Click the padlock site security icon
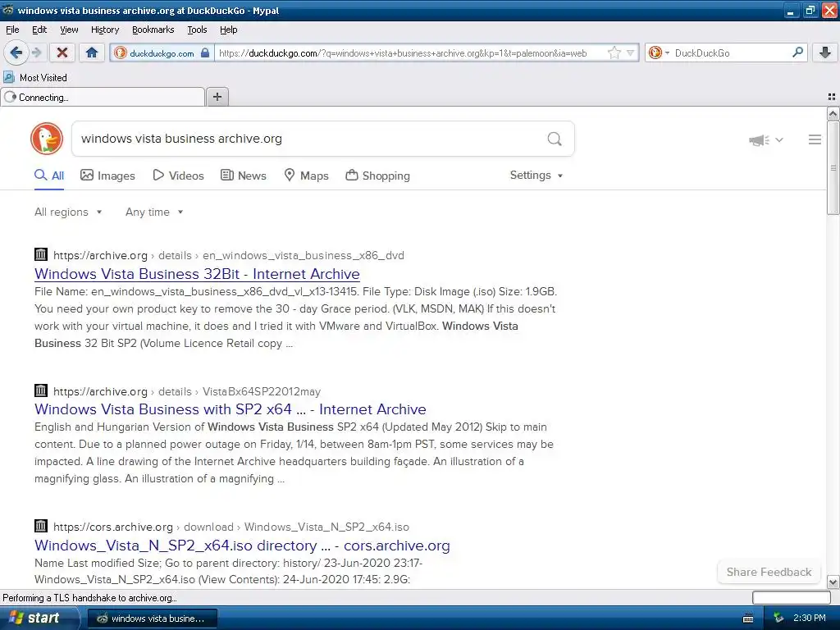Viewport: 840px width, 630px height. (x=204, y=52)
